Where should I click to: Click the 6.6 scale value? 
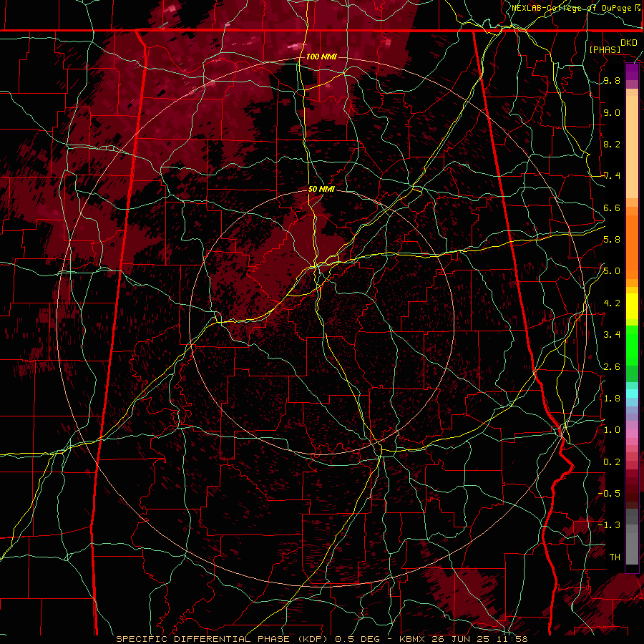point(612,208)
